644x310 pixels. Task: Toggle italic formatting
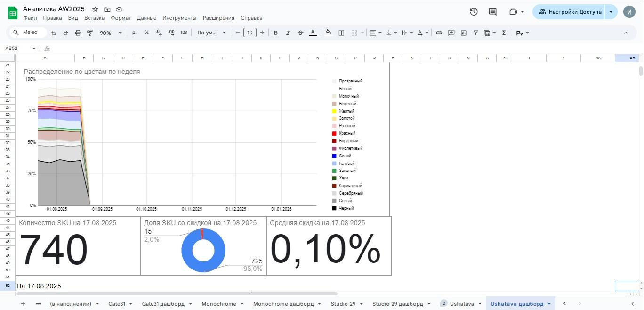[x=288, y=33]
